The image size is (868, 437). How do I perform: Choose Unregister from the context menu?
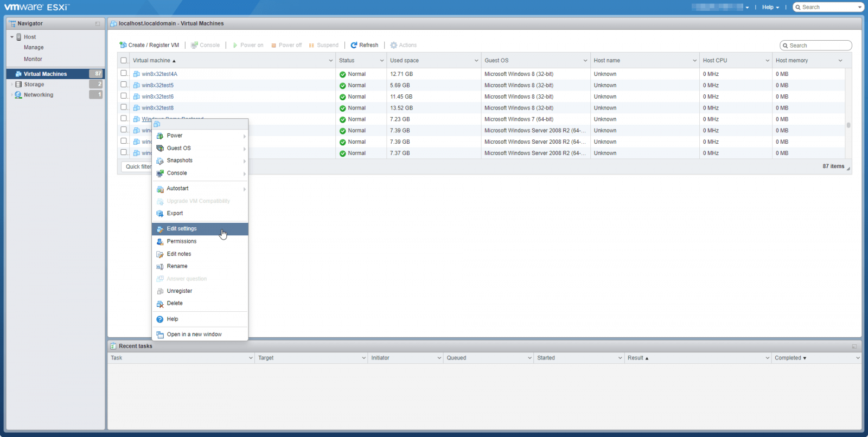point(200,291)
